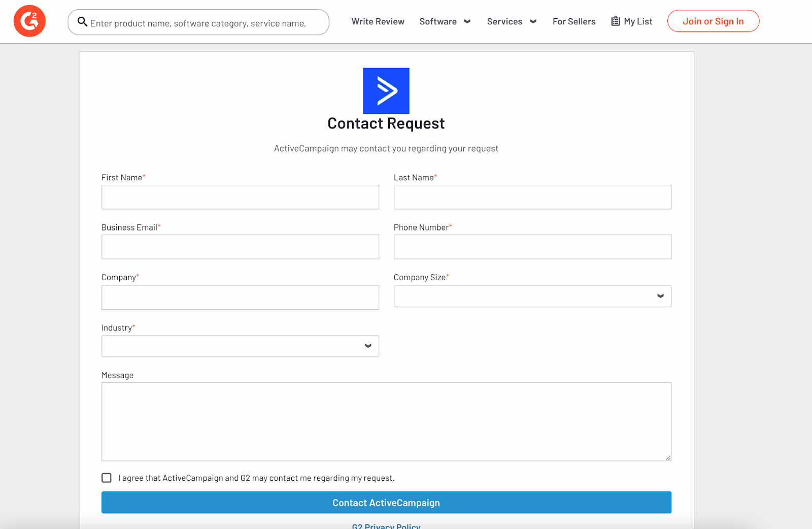
Task: Open the Industry dropdown
Action: [x=240, y=346]
